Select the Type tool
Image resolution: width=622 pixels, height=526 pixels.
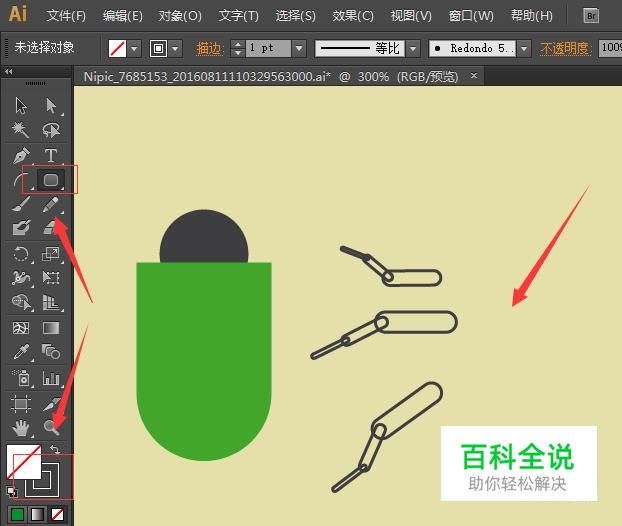(x=51, y=155)
